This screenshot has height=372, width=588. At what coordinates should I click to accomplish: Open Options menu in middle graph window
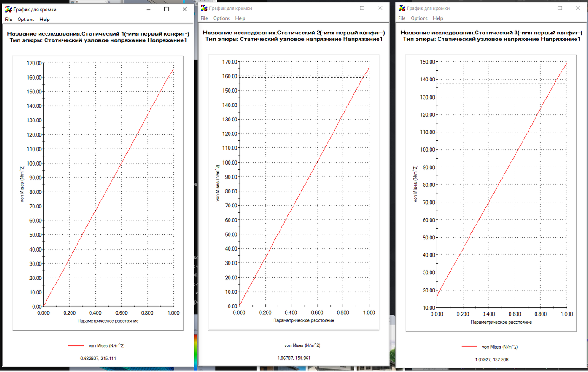[222, 18]
